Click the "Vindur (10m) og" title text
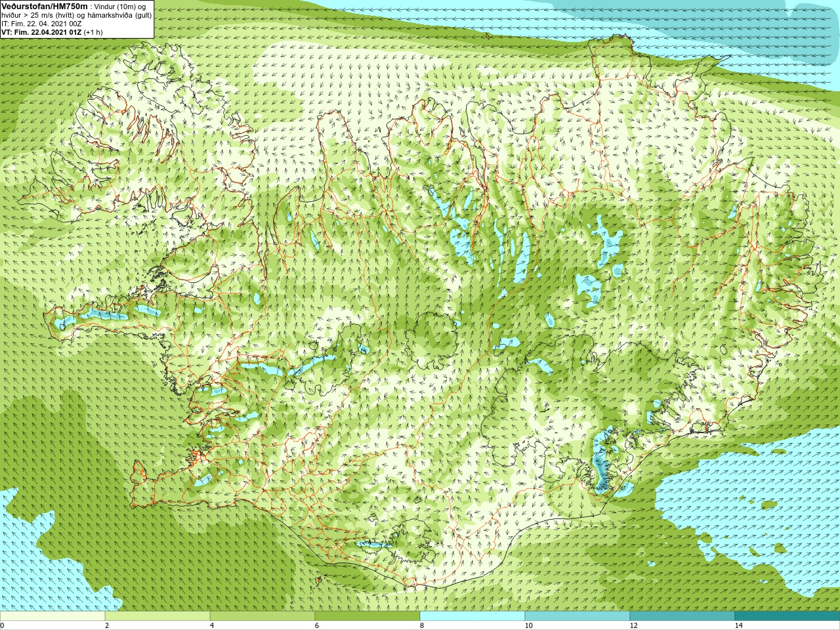840x630 pixels. [121, 6]
